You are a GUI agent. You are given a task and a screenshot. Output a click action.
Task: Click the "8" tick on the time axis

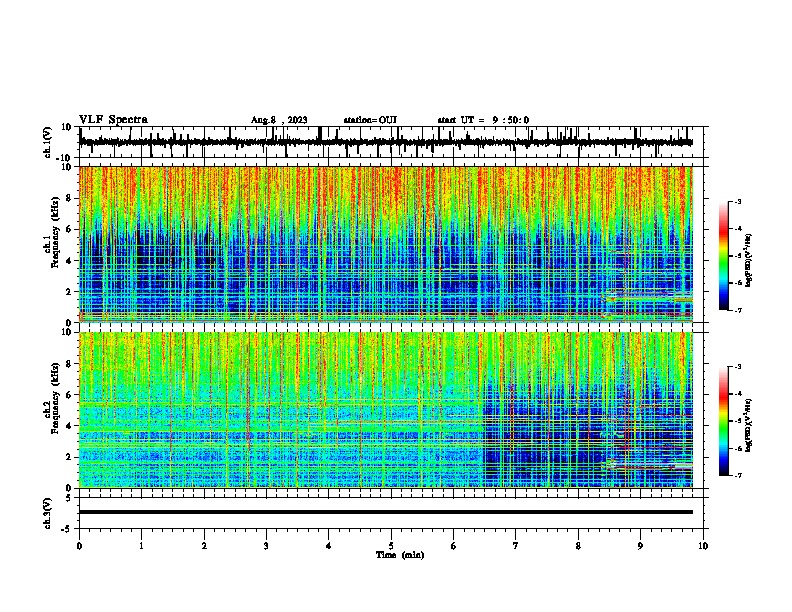pyautogui.click(x=578, y=546)
